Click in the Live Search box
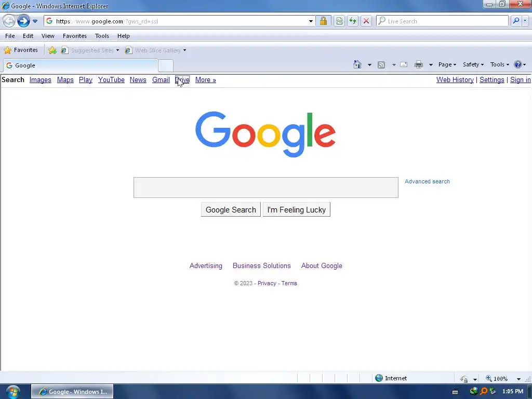This screenshot has height=399, width=532. coord(443,21)
